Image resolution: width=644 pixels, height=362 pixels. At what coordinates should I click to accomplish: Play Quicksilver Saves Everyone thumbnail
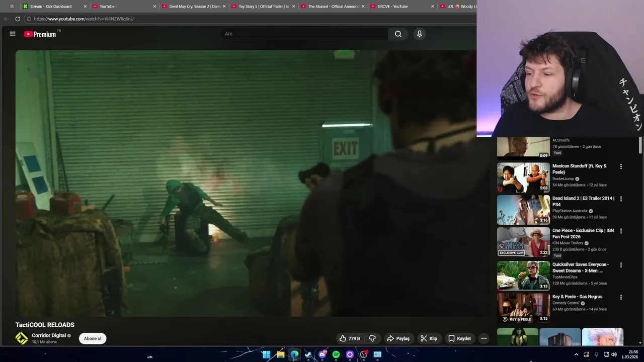tap(523, 276)
